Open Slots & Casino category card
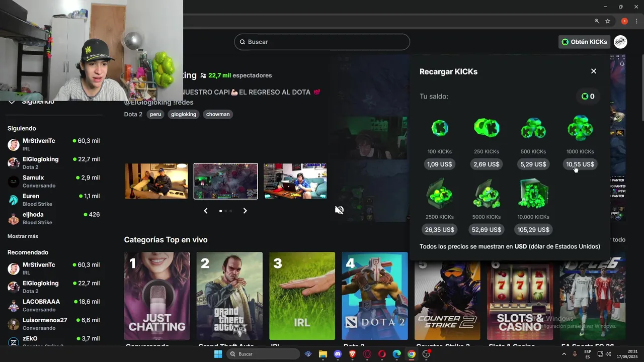The image size is (644, 362). click(520, 300)
